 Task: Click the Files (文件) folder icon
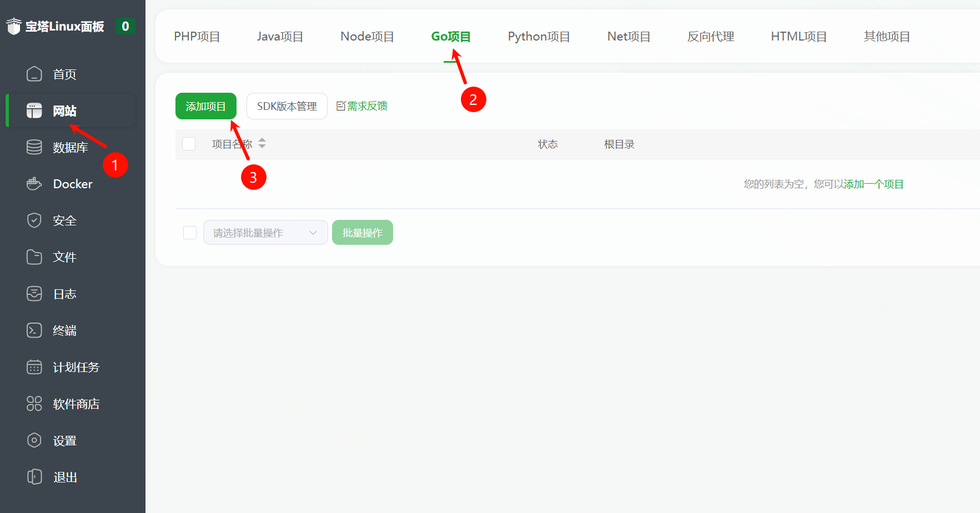[x=34, y=257]
